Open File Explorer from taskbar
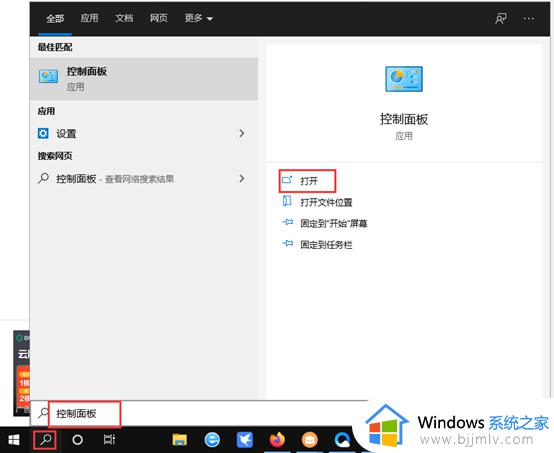Viewport: 554px width, 453px height. [x=179, y=440]
